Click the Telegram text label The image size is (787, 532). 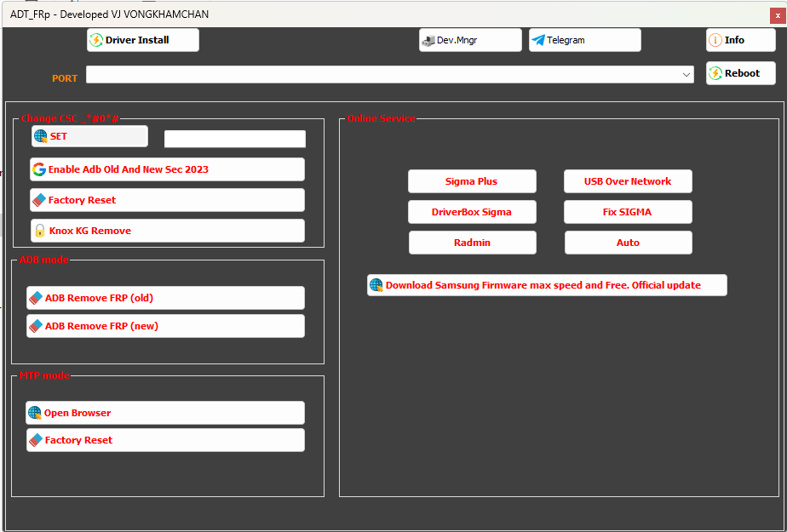[x=566, y=41]
